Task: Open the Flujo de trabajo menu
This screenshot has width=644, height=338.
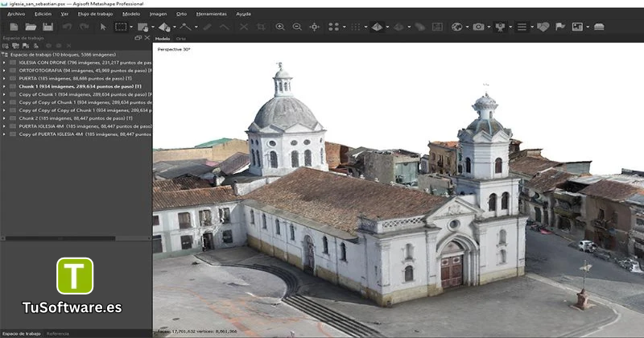Action: pos(95,14)
